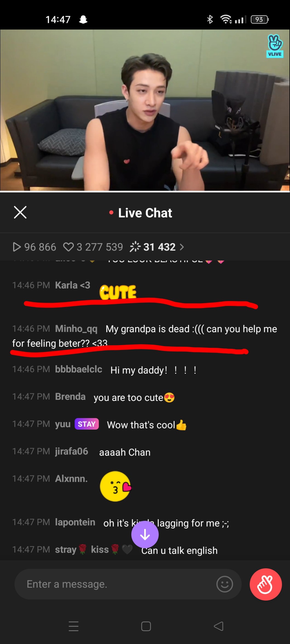
Task: Expand the 31 432 chat count chevron
Action: pyautogui.click(x=182, y=247)
